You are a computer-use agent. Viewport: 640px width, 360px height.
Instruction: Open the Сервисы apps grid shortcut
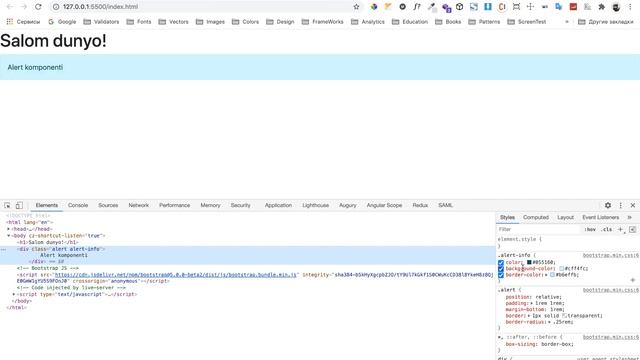[x=23, y=22]
